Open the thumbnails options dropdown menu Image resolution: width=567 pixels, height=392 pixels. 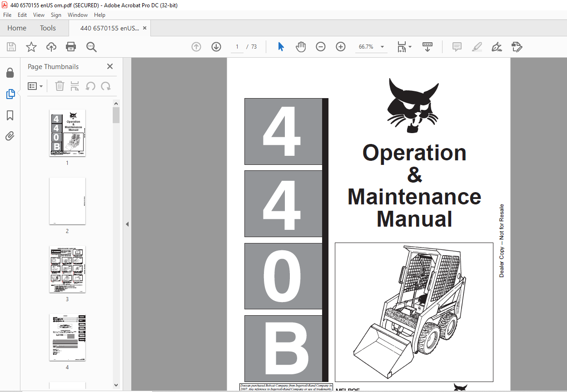(35, 86)
